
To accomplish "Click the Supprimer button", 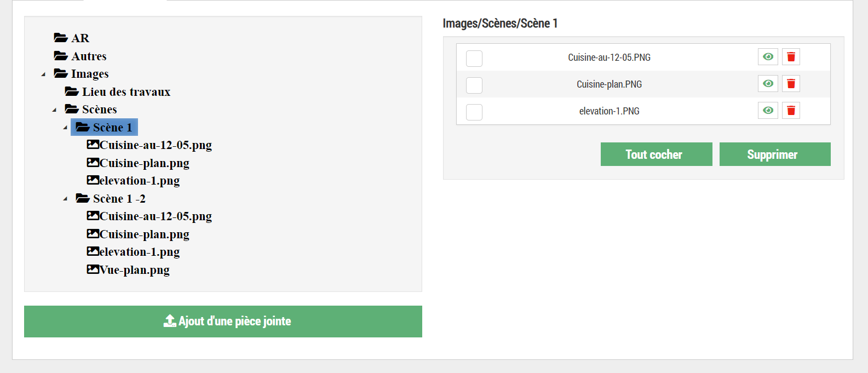I will point(774,154).
